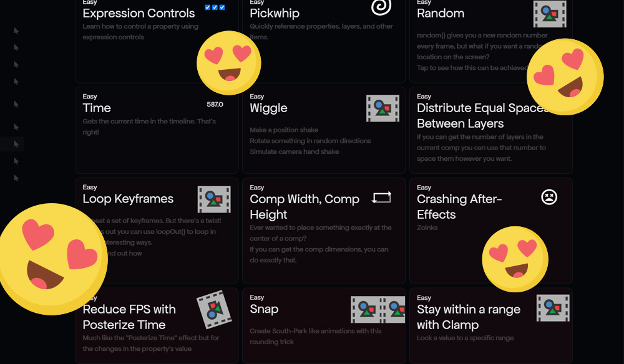The width and height of the screenshot is (624, 364).
Task: Click the Stay within a range film icon
Action: [x=553, y=308]
